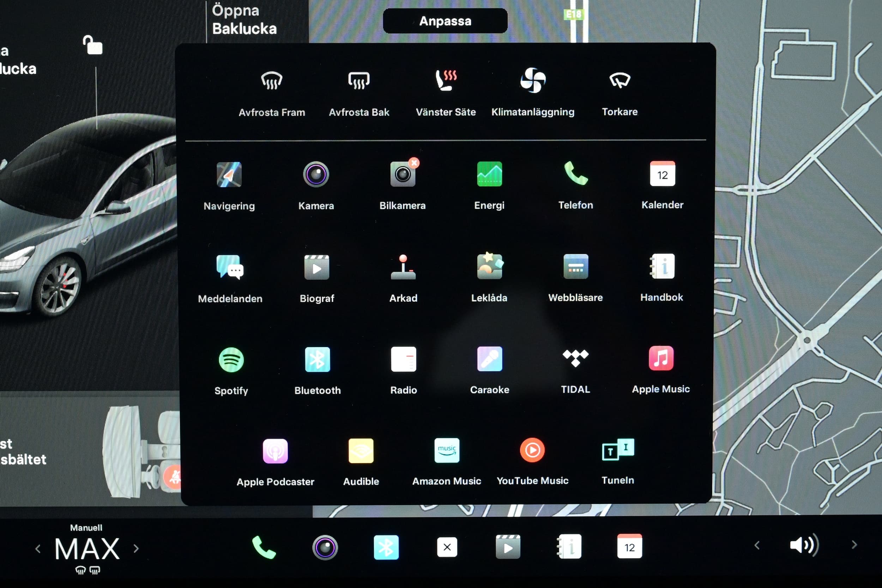The height and width of the screenshot is (588, 882).
Task: Open the Handbok manual app in the grid
Action: click(662, 266)
